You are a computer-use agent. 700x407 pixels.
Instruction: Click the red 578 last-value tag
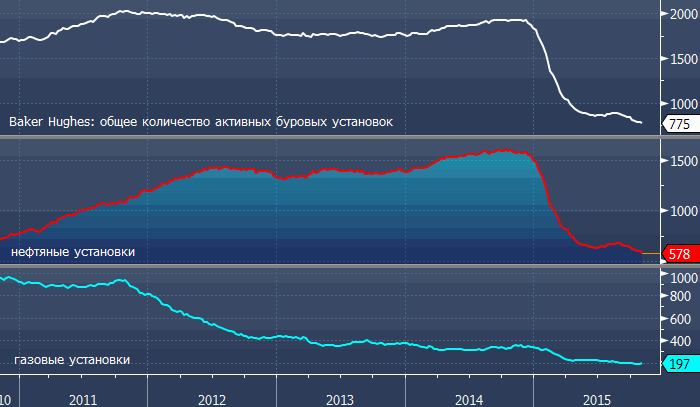[x=680, y=255]
